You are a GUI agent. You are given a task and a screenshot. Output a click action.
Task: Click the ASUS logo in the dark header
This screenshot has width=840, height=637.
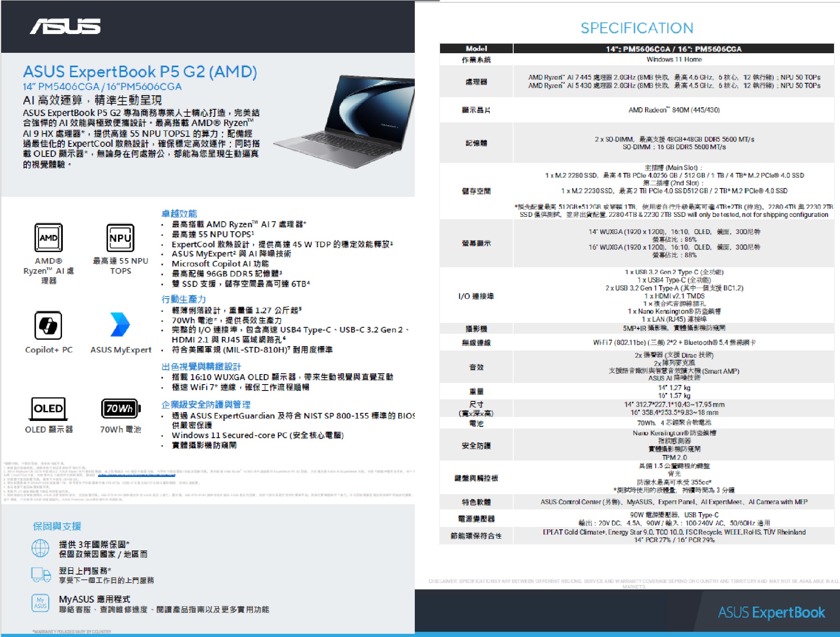point(65,26)
